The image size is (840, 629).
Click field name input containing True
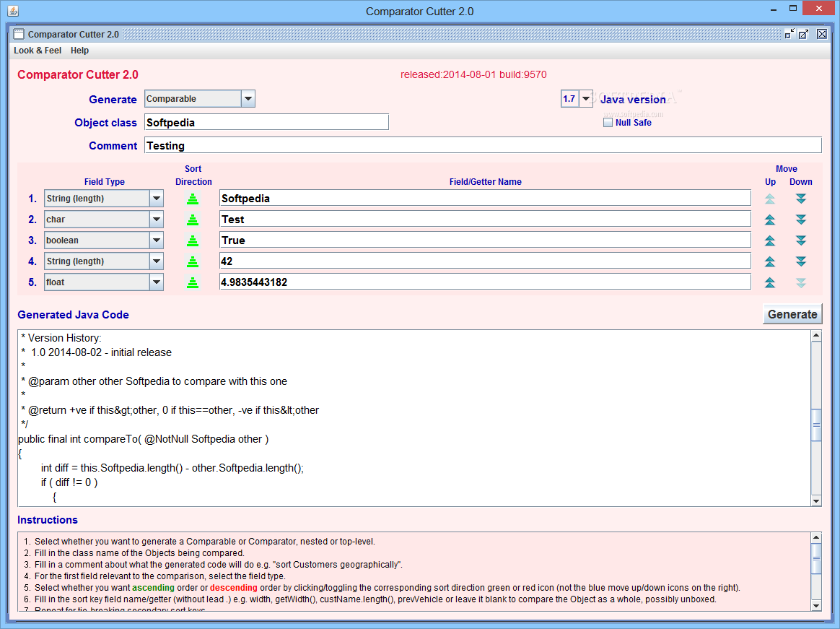tap(485, 240)
